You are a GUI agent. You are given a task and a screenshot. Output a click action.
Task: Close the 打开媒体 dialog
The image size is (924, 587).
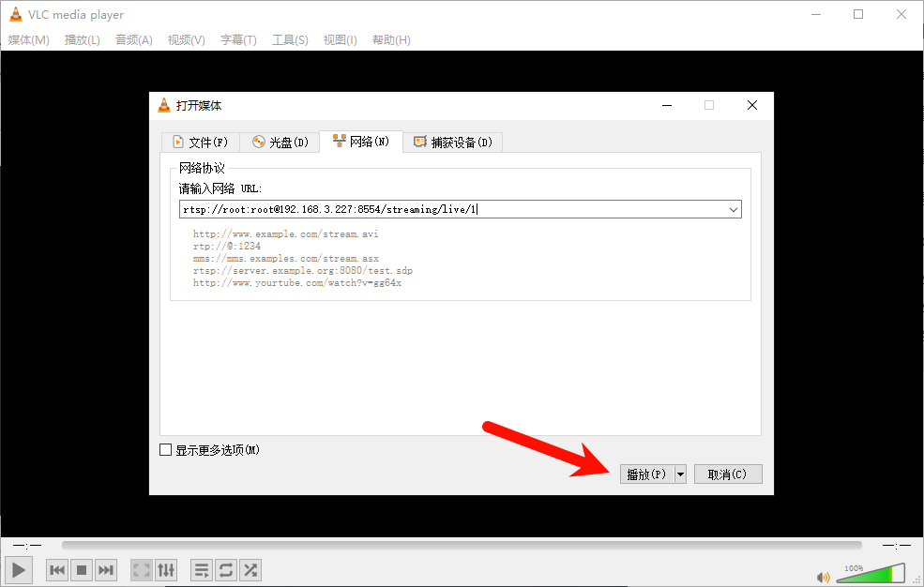[x=752, y=105]
